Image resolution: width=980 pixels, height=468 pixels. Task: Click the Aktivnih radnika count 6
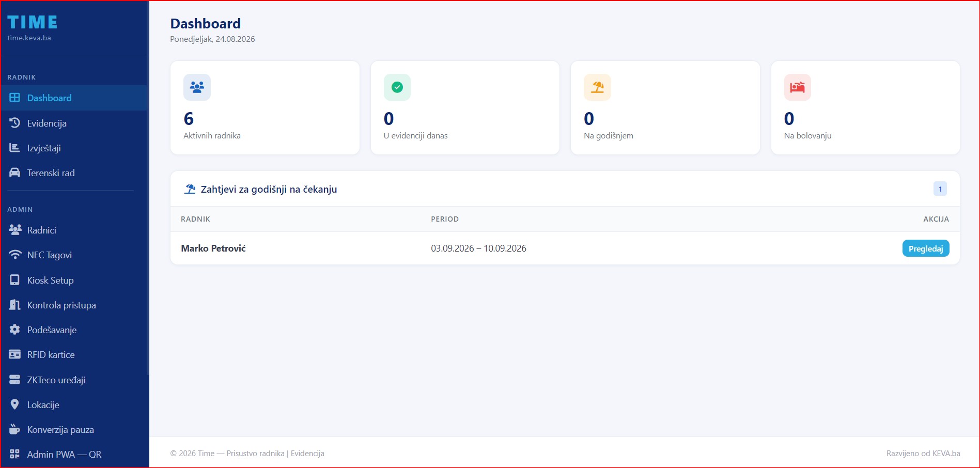[189, 119]
